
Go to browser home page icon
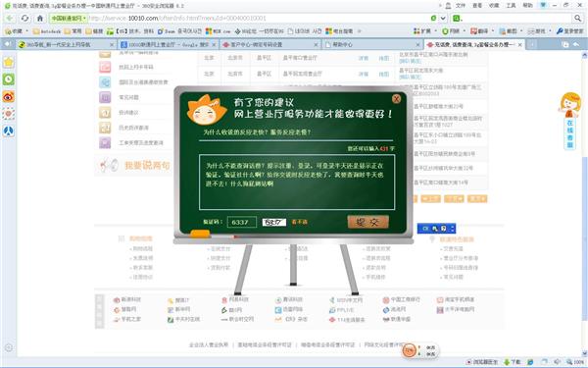tap(40, 18)
